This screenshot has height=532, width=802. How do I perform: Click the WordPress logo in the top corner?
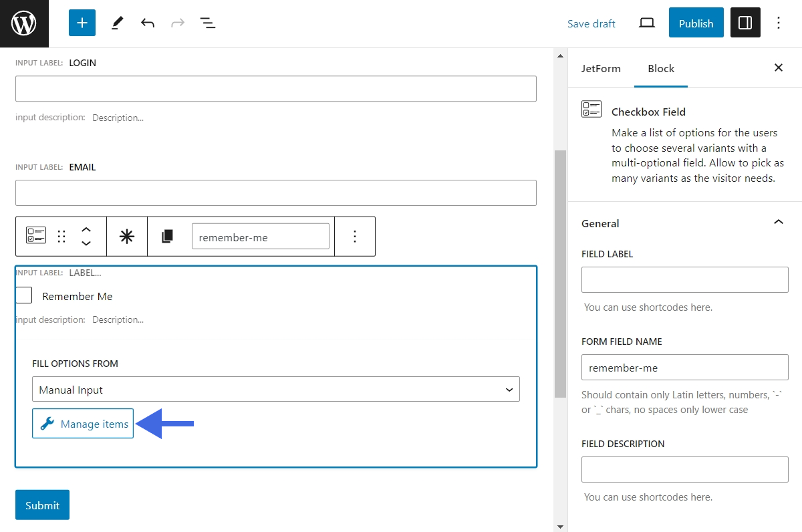pos(24,22)
